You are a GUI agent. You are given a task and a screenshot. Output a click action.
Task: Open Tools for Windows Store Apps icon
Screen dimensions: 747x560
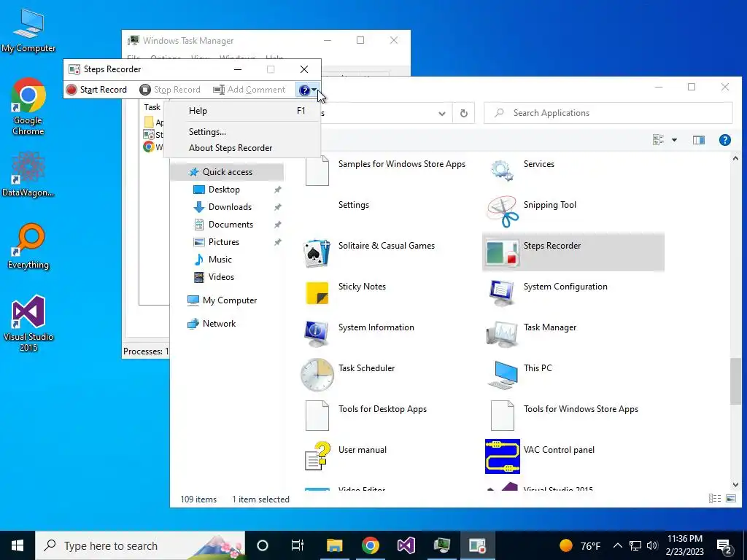point(502,415)
